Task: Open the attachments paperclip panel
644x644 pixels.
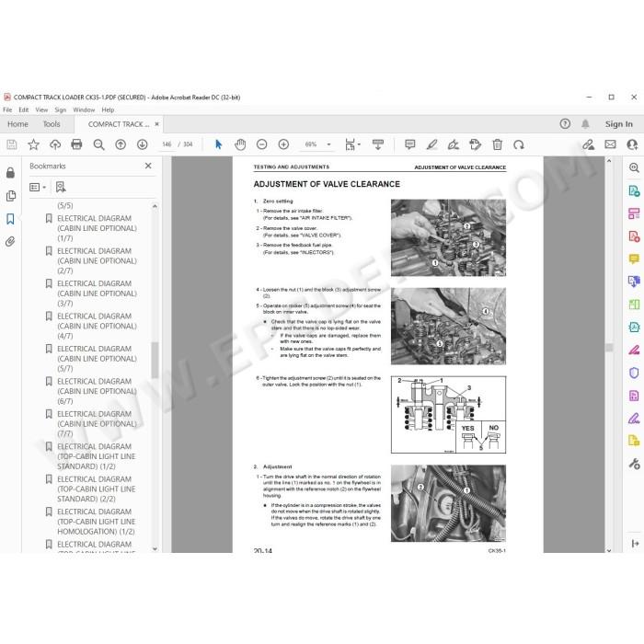Action: [x=11, y=241]
